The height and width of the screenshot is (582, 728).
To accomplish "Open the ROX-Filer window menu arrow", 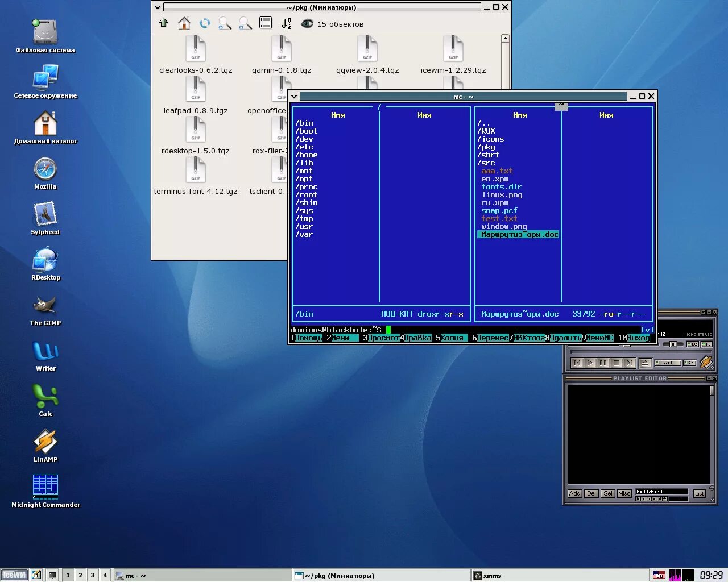I will click(158, 7).
